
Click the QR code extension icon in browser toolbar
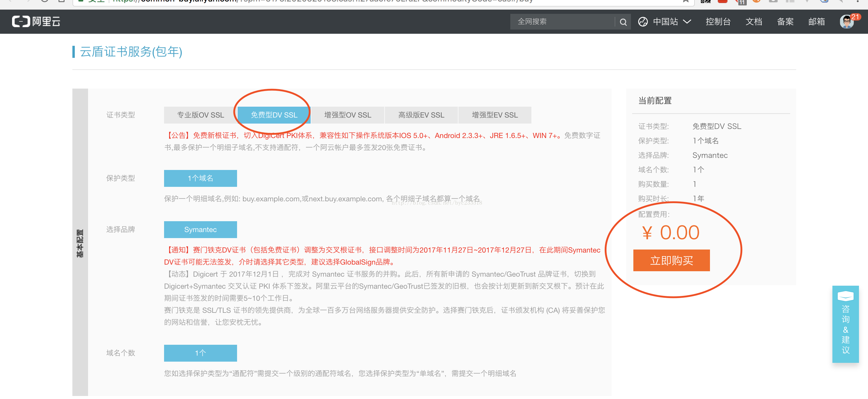click(705, 1)
